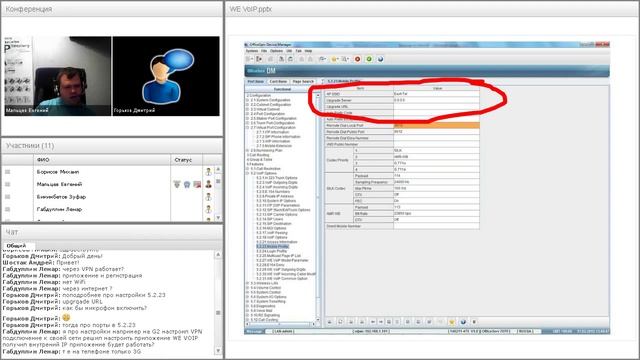Screen dimensions: 640x360
Task: Click the Горьков Дмитрий avatar thumbnail
Action: coord(166,76)
